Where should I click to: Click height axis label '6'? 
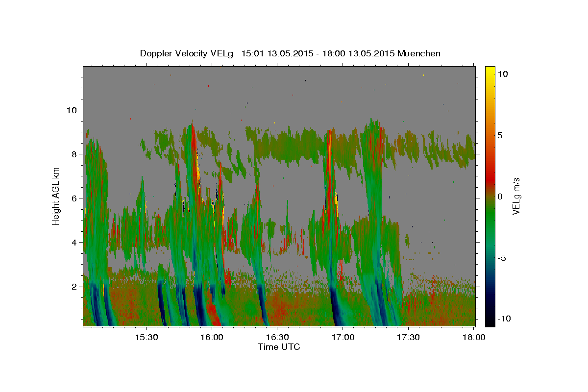point(73,198)
